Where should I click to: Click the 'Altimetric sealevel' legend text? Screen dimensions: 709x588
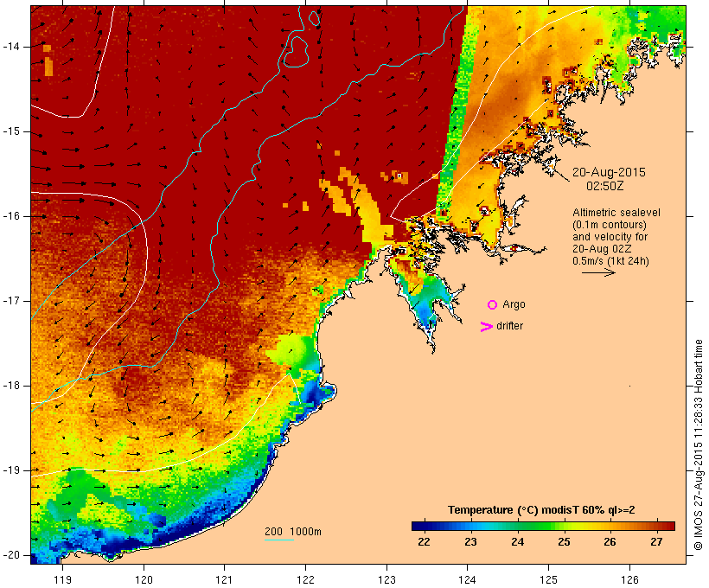616,213
